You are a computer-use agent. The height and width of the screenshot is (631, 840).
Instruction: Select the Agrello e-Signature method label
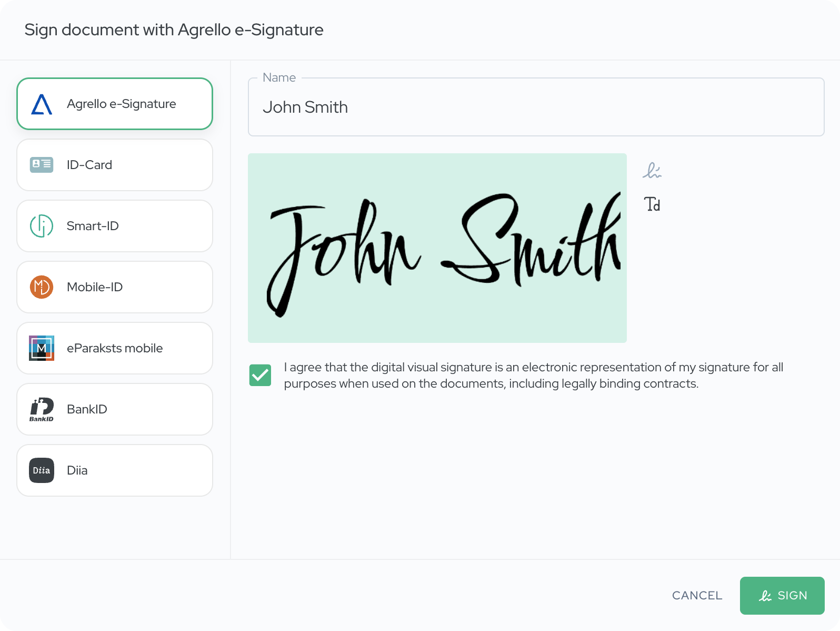[x=121, y=104]
